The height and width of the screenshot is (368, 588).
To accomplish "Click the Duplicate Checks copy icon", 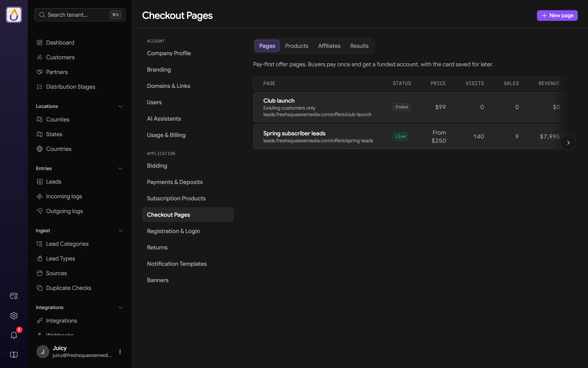I will (39, 288).
